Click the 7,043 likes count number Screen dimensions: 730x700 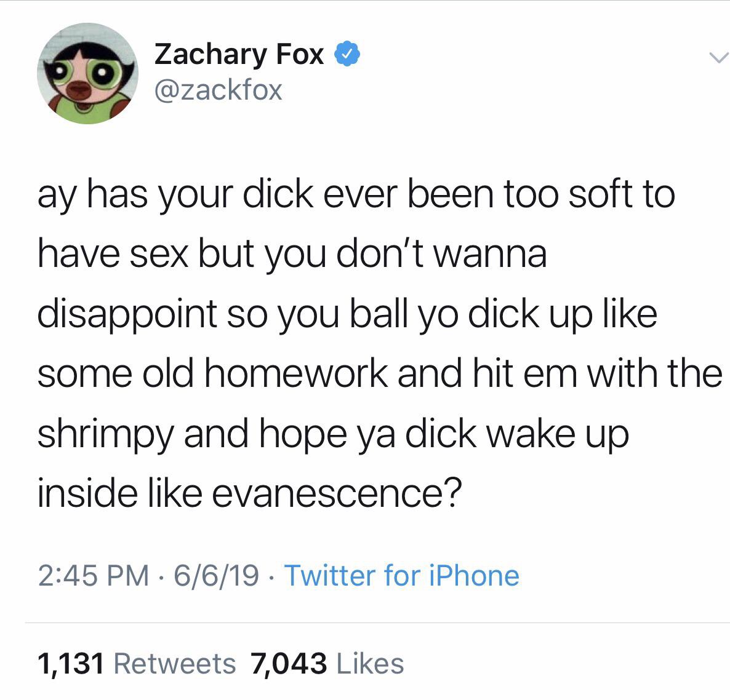tap(289, 664)
